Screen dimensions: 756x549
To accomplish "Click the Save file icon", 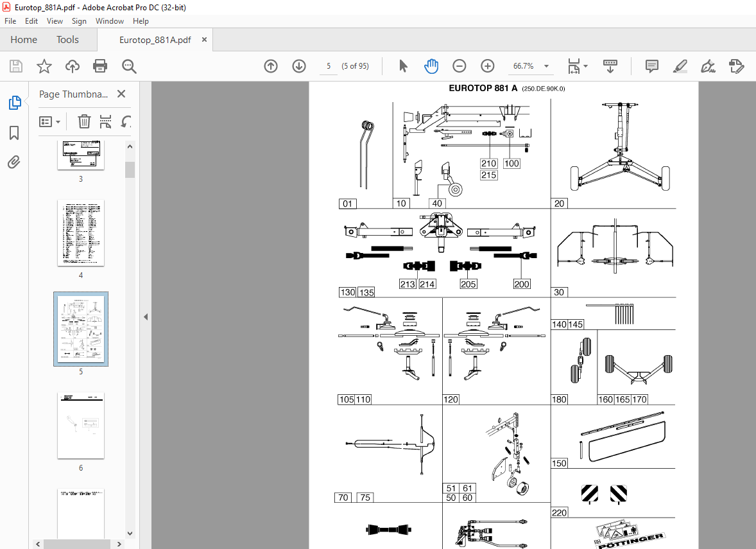I will point(16,66).
